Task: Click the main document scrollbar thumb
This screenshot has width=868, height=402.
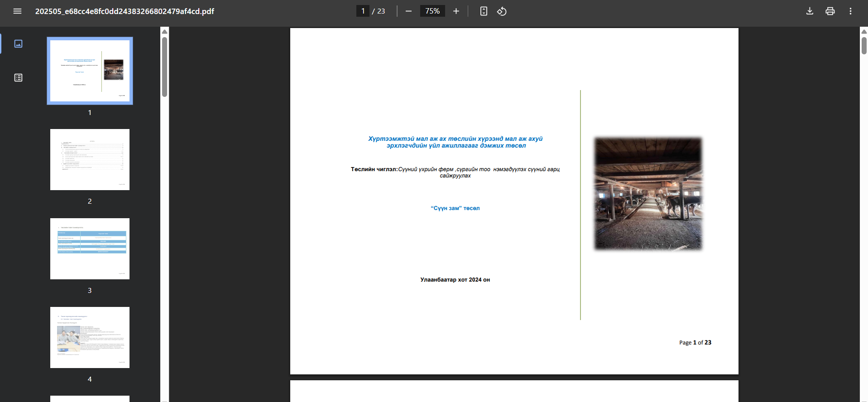Action: pos(864,46)
